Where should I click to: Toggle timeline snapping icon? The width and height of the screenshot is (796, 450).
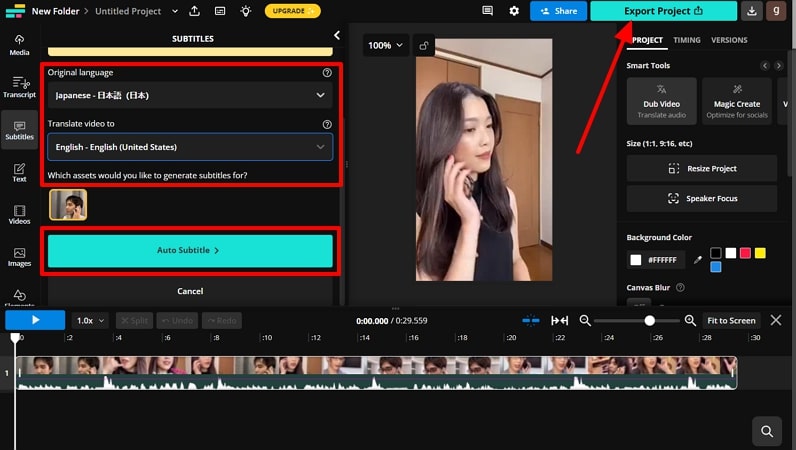pyautogui.click(x=531, y=321)
